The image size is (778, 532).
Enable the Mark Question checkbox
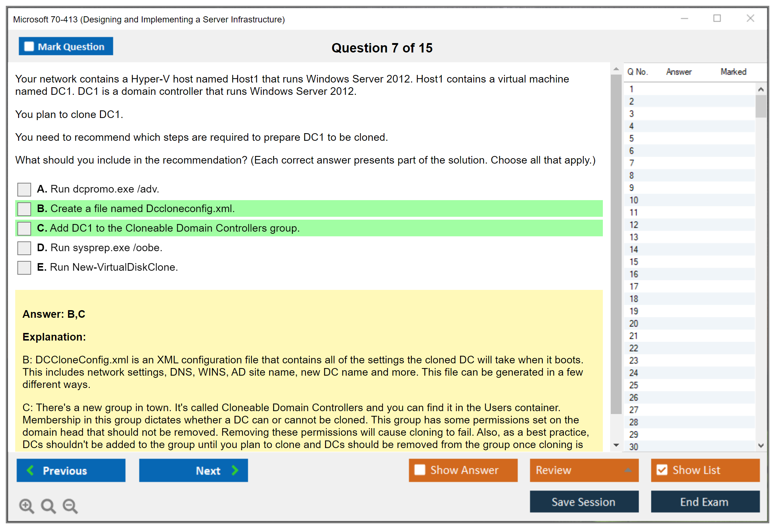click(29, 46)
